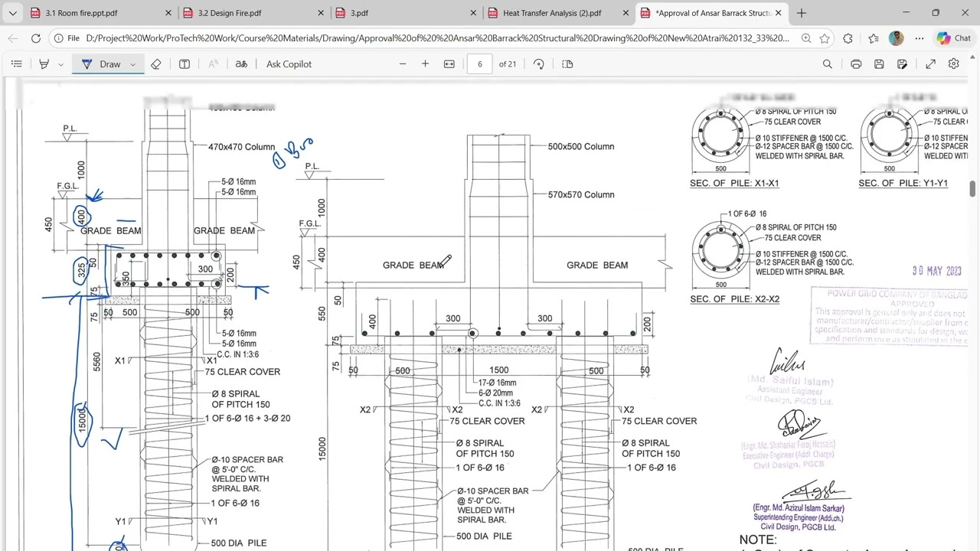Screen dimensions: 980x551
Task: Save the PDF with the Save icon
Action: click(x=879, y=64)
